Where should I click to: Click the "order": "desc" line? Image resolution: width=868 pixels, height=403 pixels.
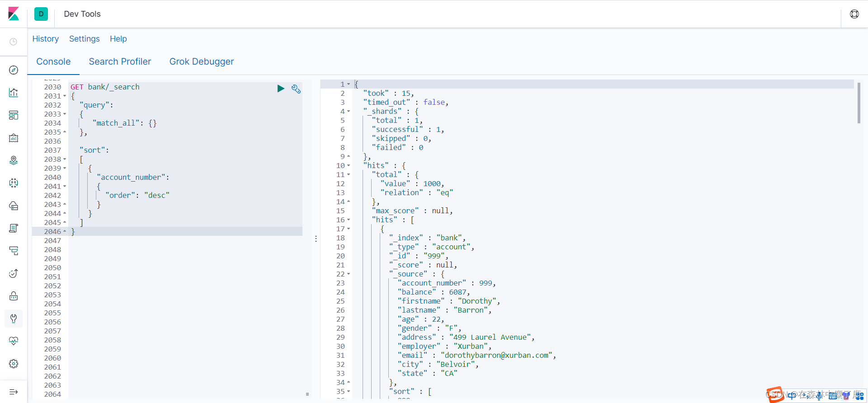point(137,195)
